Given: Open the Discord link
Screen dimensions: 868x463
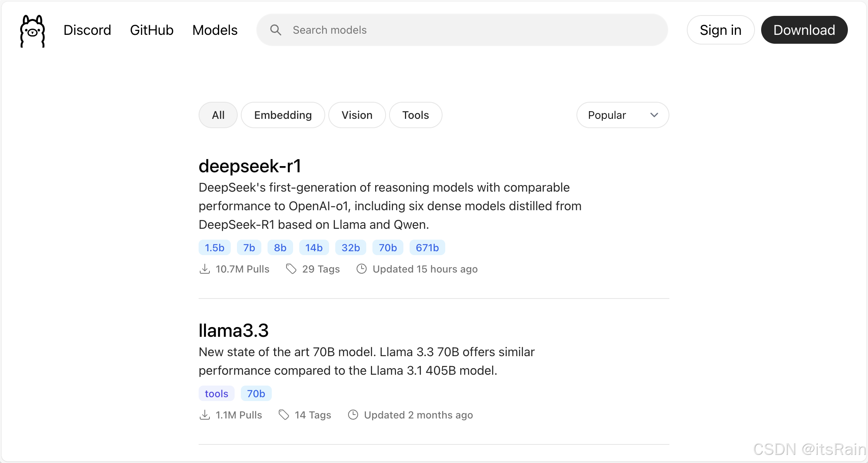Looking at the screenshot, I should (87, 30).
